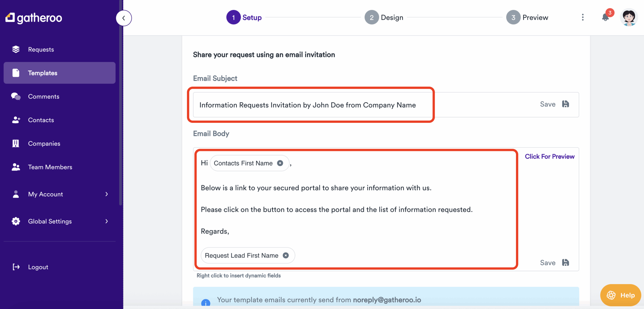Remove the Request Lead First Name tag
This screenshot has width=644, height=309.
point(286,255)
